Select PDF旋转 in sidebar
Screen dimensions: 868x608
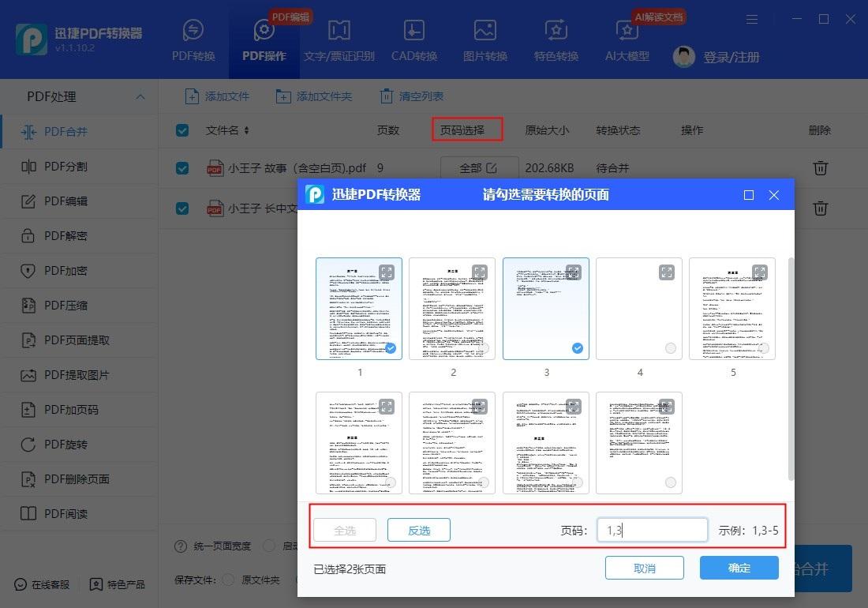point(79,445)
